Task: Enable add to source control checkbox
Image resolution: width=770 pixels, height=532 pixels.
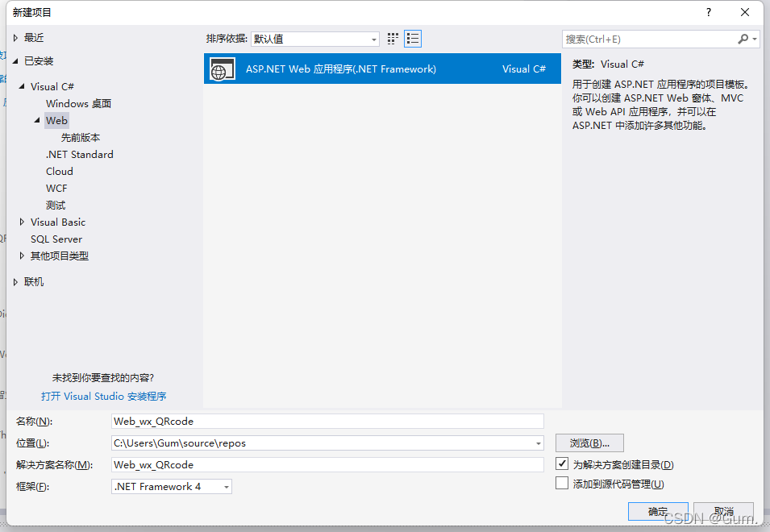Action: [x=562, y=484]
